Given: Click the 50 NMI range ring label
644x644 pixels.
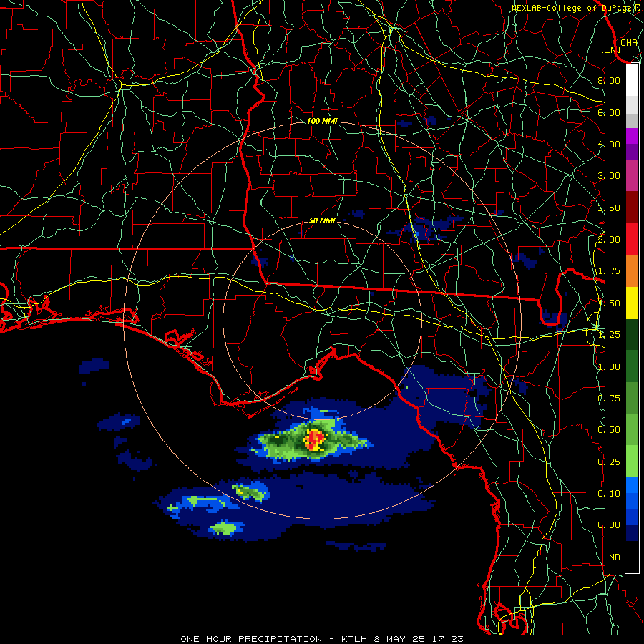Looking at the screenshot, I should coord(322,220).
